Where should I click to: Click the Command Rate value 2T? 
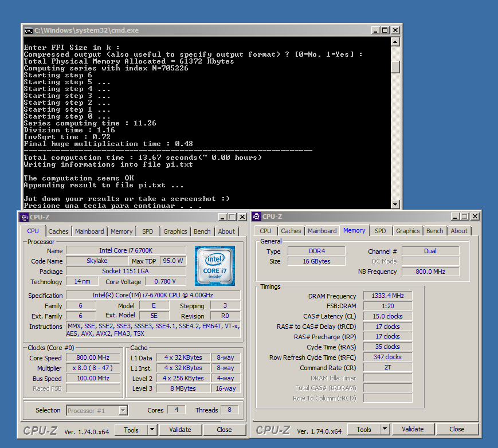(388, 367)
